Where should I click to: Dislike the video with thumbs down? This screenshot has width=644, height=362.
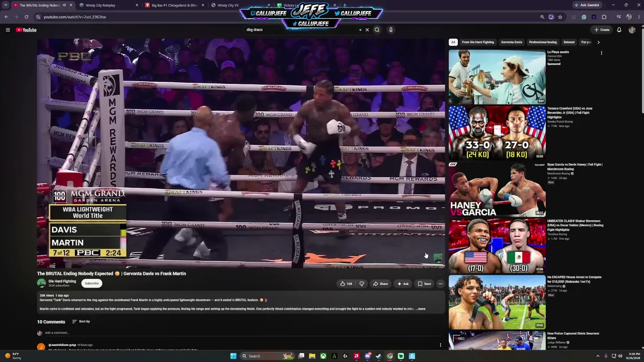coord(362,284)
